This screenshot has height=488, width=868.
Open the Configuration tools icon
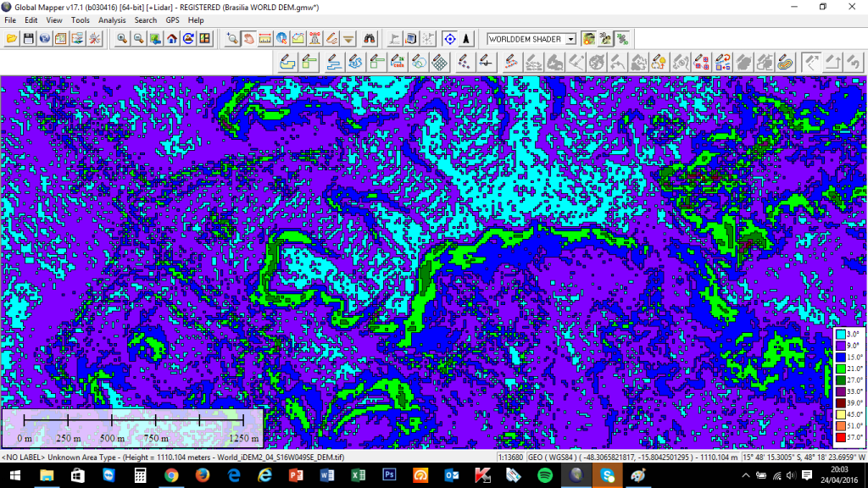pos(94,38)
